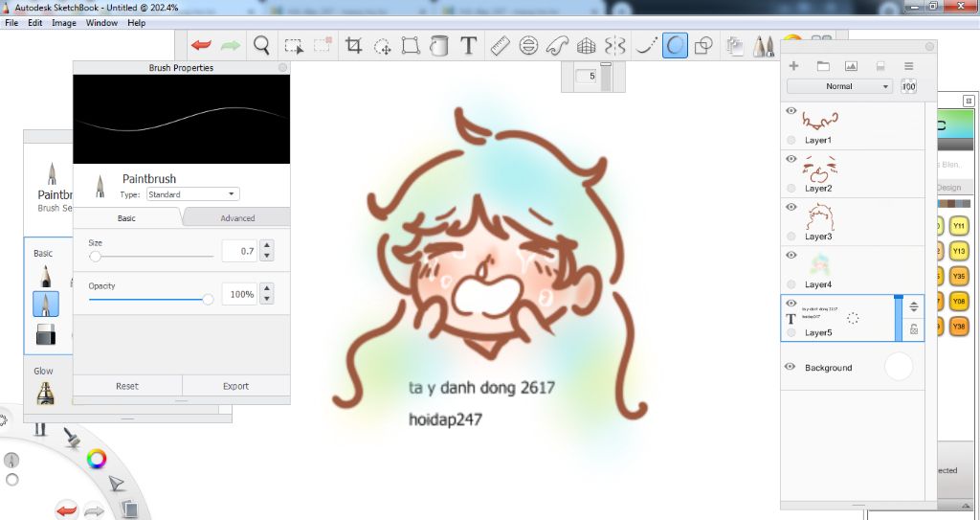Select the rectangular Selection tool
The height and width of the screenshot is (520, 980).
coord(294,46)
